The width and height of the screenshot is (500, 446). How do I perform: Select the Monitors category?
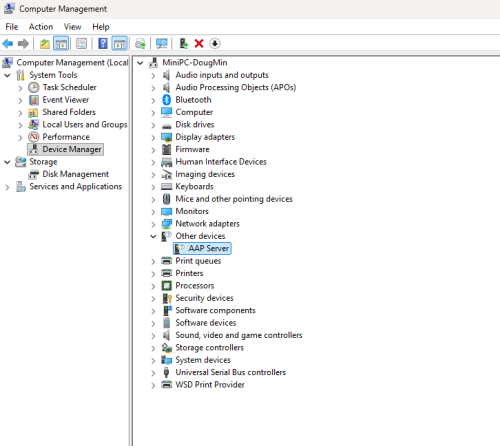point(192,211)
